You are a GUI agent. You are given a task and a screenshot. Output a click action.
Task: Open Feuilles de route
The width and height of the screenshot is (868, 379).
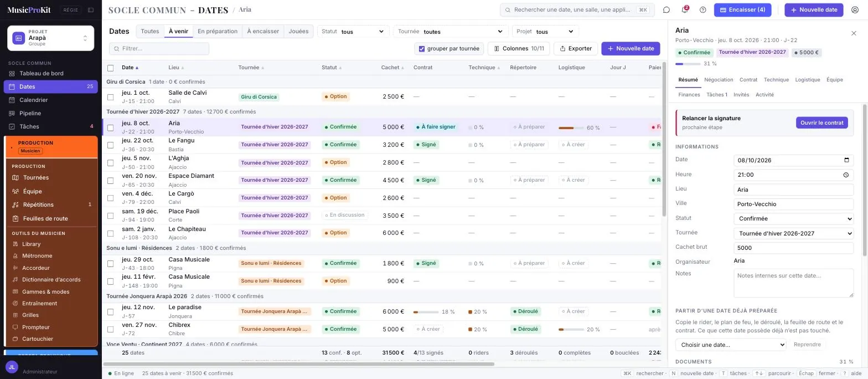[x=51, y=218]
